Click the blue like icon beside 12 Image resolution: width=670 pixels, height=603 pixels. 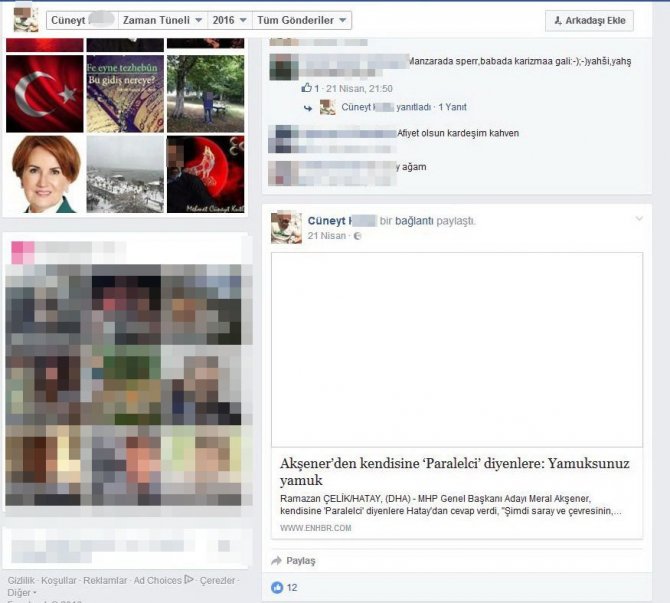click(277, 588)
